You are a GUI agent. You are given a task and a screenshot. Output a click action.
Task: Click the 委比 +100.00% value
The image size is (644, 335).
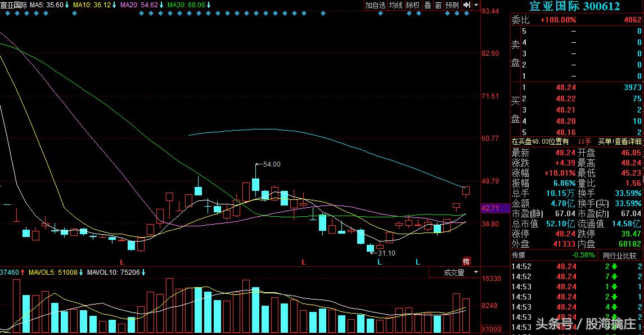click(558, 20)
